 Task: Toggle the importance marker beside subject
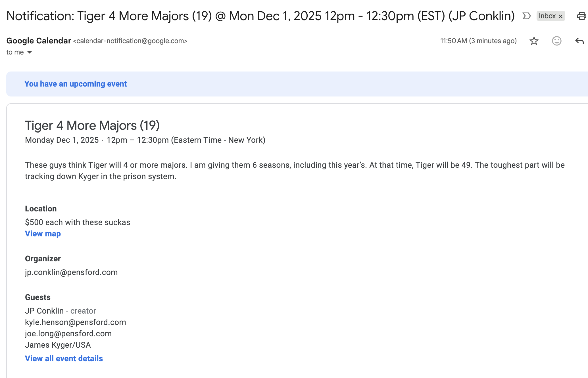[526, 16]
